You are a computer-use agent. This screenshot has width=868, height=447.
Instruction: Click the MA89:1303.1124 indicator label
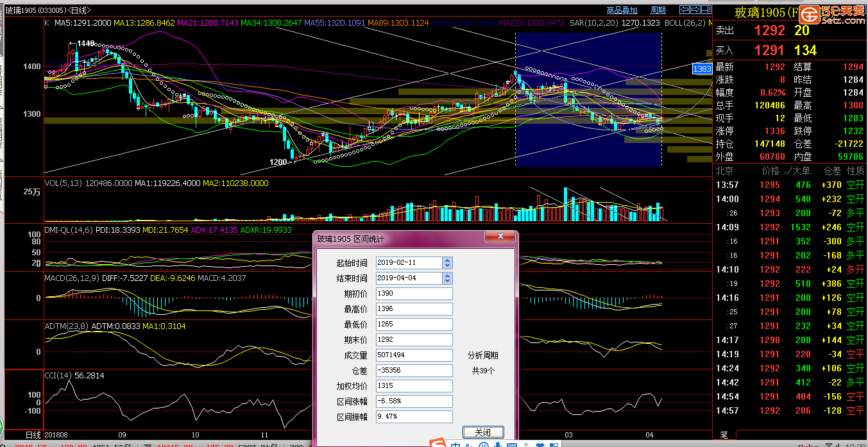[398, 23]
